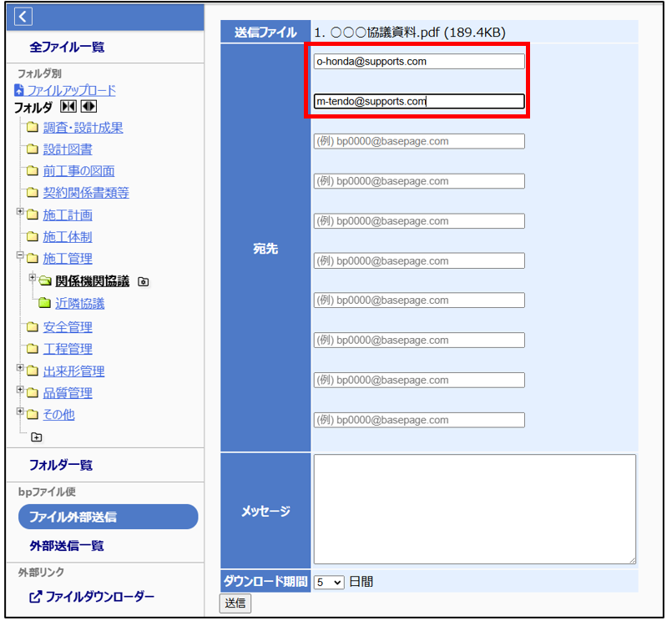Click the collapse-all folders icon
The image size is (672, 626).
[x=68, y=107]
